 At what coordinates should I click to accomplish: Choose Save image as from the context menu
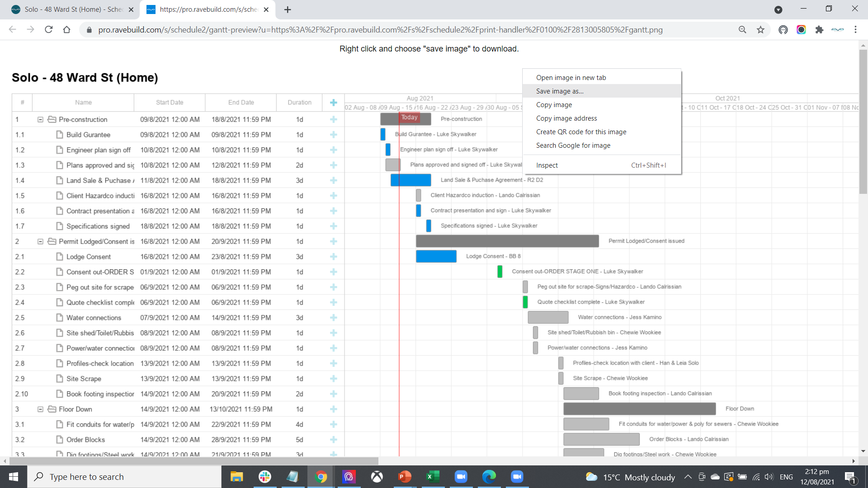(x=560, y=91)
